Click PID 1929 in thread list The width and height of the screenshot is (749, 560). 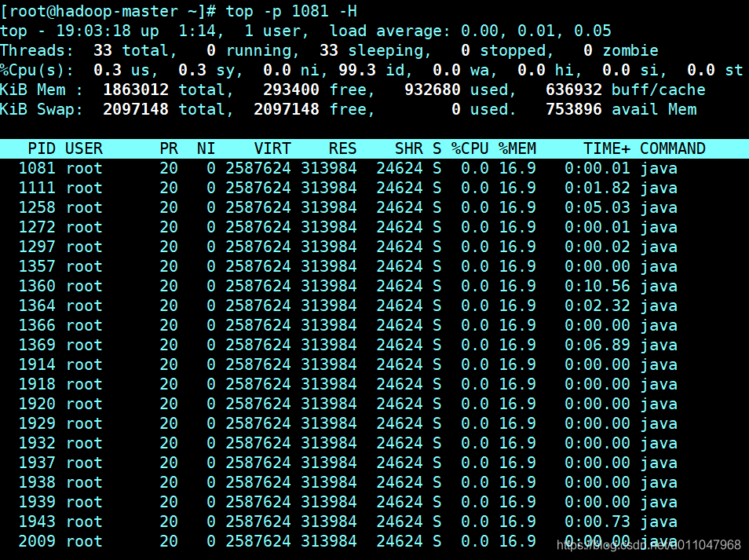[x=37, y=423]
